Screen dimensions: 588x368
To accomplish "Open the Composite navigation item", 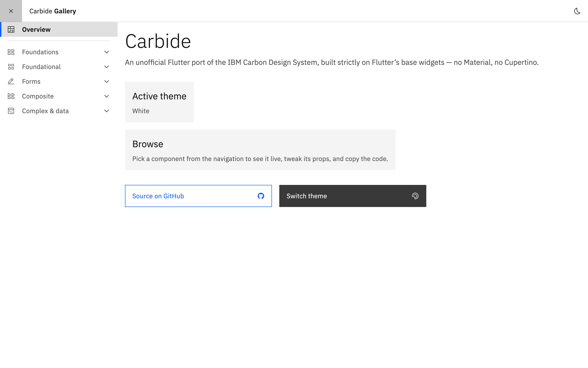I will pos(59,96).
